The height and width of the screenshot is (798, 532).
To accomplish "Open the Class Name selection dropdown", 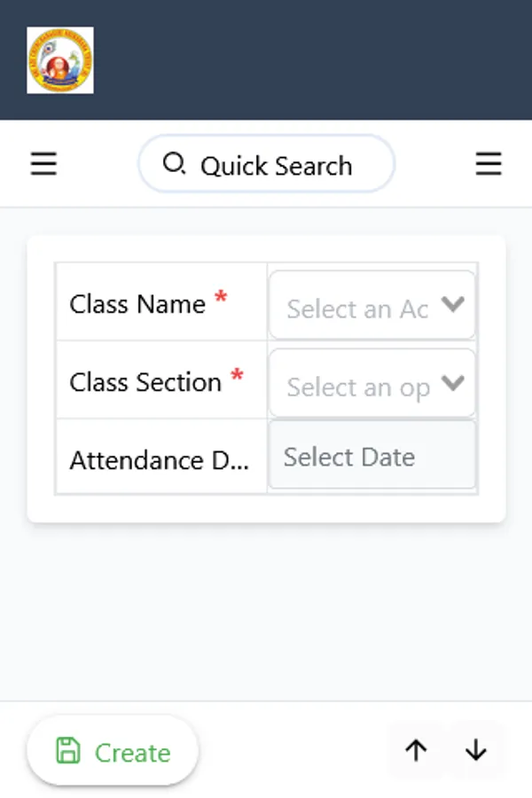I will pyautogui.click(x=364, y=304).
